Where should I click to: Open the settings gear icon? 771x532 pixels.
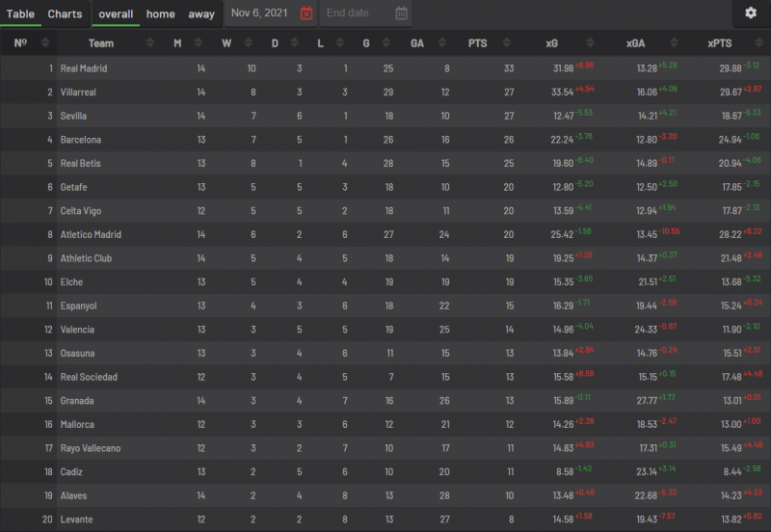coord(751,13)
